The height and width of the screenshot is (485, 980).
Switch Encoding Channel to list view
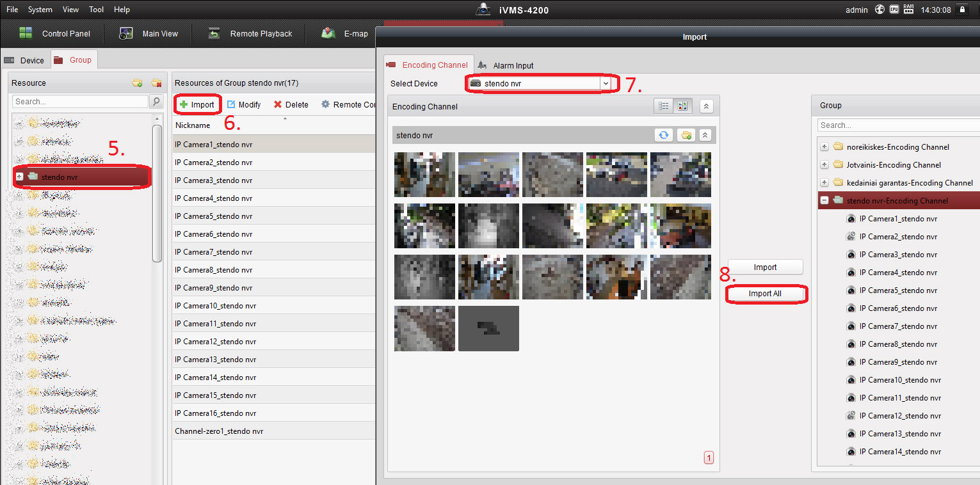coord(664,106)
